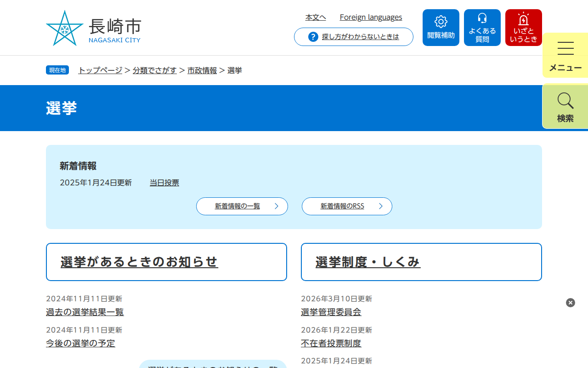Click the blue question mark help icon
588x368 pixels.
tap(313, 37)
